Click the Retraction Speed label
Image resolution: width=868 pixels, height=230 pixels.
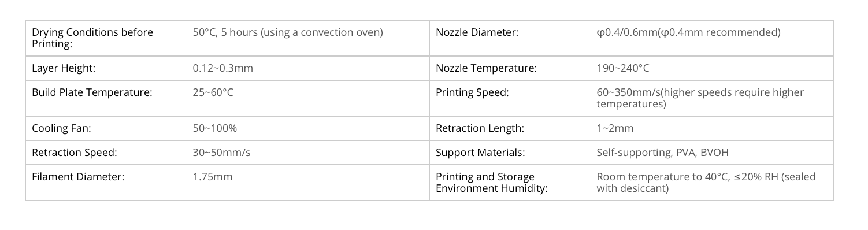75,153
